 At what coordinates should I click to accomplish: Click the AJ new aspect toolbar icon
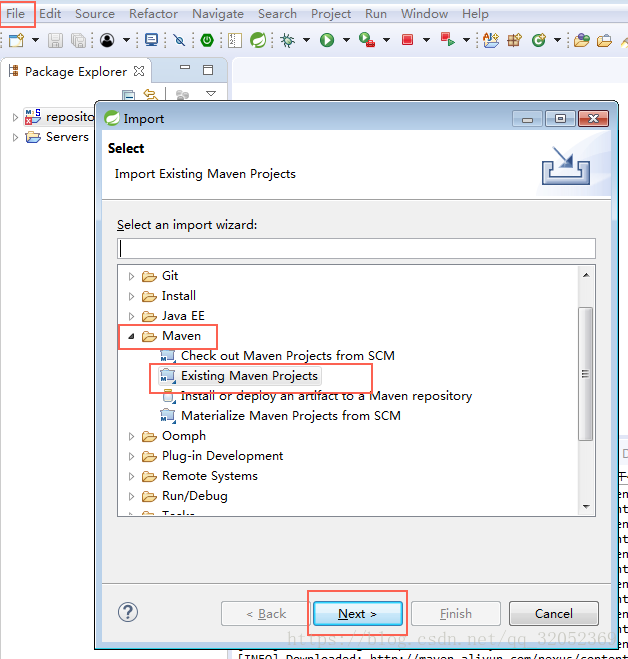491,40
